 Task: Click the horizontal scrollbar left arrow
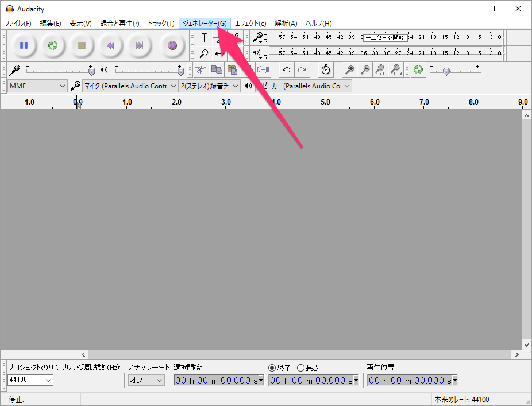(83, 354)
